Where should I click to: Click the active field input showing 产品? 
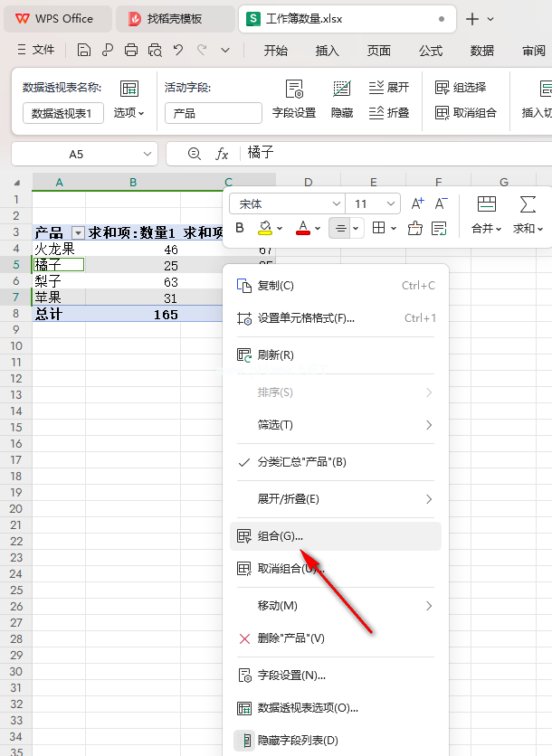coord(214,113)
